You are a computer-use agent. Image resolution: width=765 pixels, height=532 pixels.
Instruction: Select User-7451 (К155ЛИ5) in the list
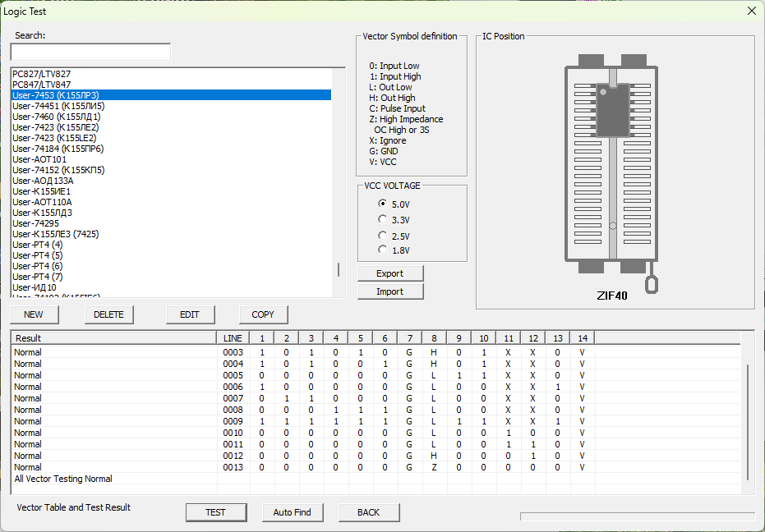pos(58,106)
